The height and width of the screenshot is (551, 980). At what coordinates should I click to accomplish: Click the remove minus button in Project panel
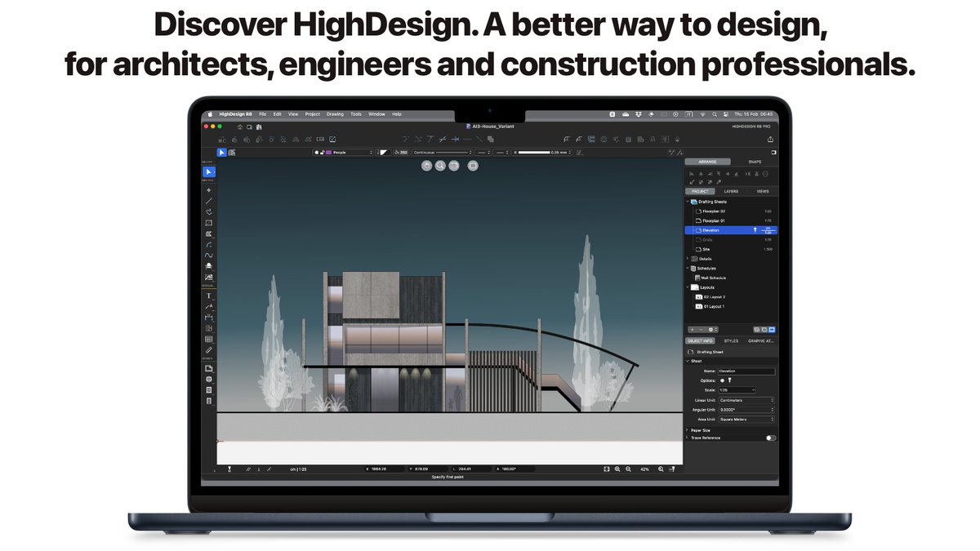pyautogui.click(x=702, y=329)
